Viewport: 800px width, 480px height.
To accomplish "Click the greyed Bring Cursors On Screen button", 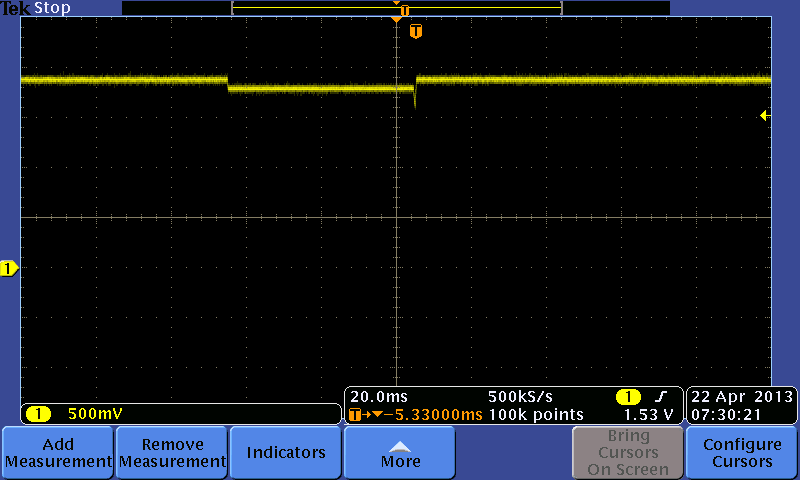I will click(x=628, y=452).
